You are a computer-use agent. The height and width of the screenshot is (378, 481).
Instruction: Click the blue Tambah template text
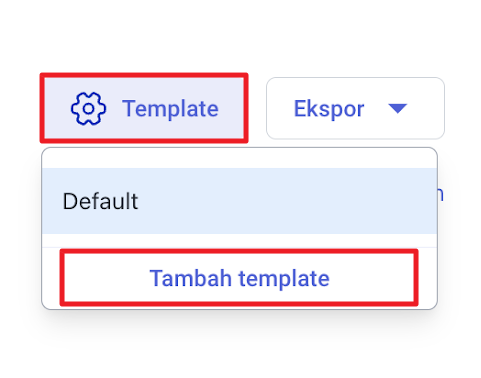(x=239, y=278)
